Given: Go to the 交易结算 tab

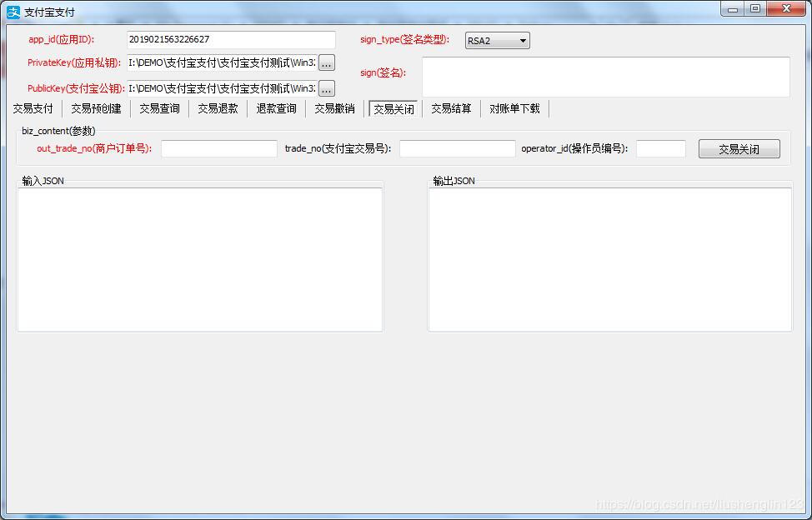Looking at the screenshot, I should coord(451,108).
